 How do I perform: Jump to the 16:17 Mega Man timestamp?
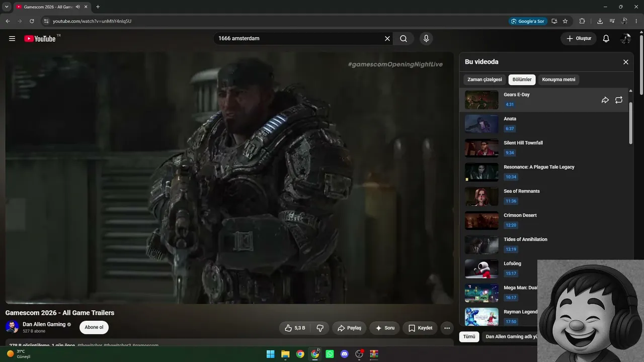(511, 298)
